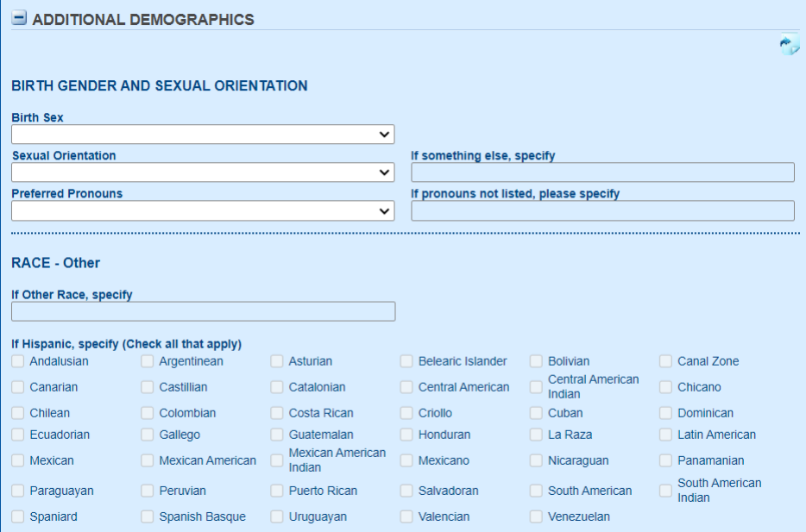
Task: Toggle the Peruvian checkbox
Action: [148, 491]
